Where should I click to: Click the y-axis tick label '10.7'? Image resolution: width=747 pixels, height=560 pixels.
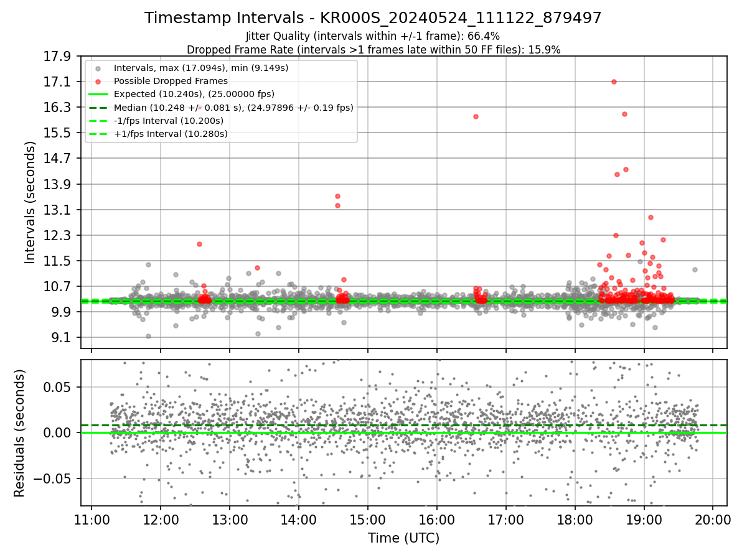(59, 286)
